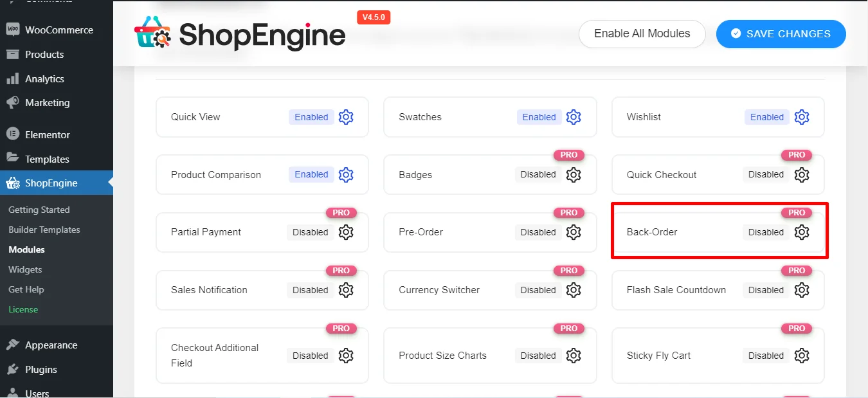Screen dimensions: 868x398
Task: Click the Enabled status on Swatches
Action: 539,117
